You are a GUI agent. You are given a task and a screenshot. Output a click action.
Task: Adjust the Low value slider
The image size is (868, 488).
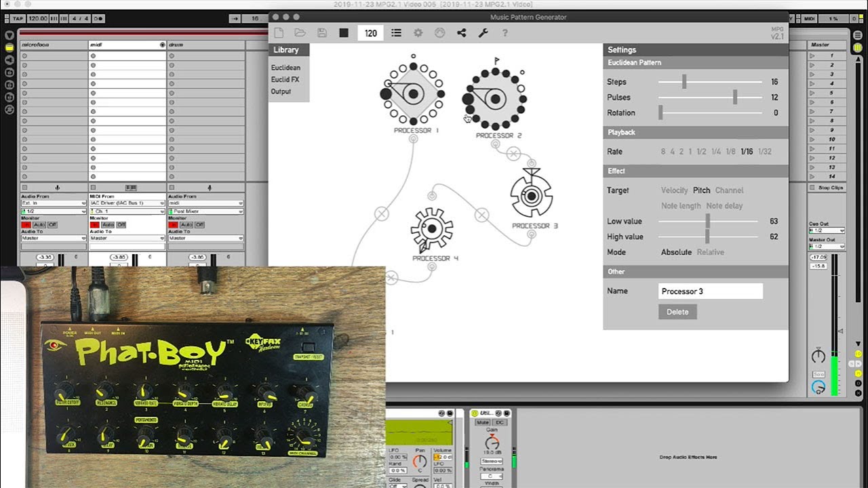point(708,222)
